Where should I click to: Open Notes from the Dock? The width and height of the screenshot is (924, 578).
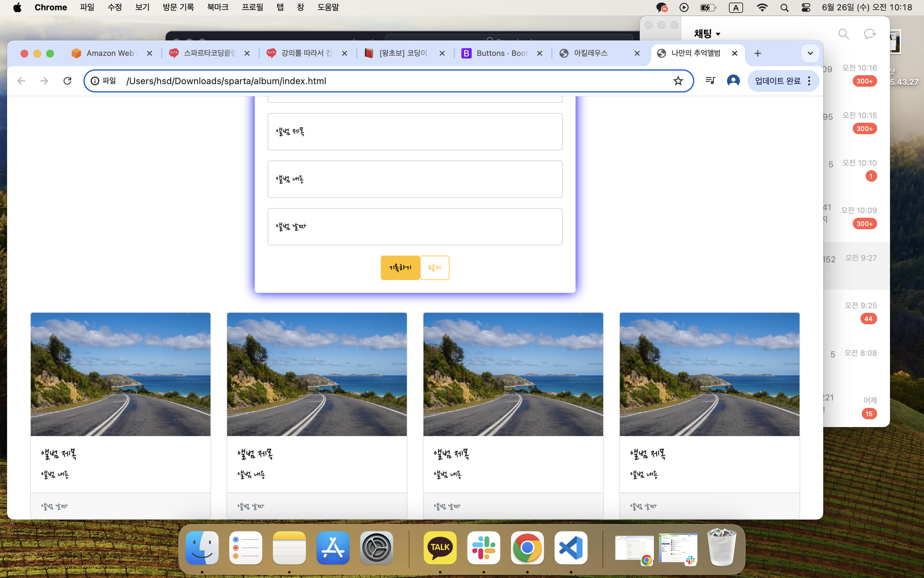289,548
